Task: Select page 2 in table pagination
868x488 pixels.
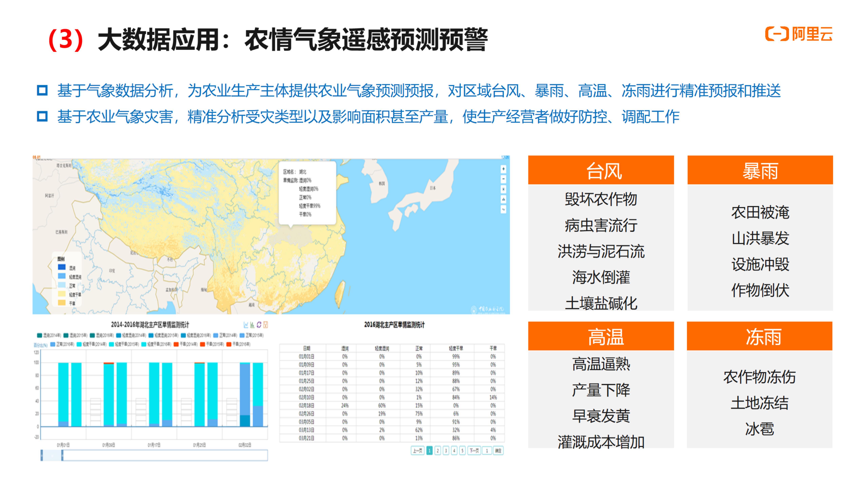Action: (438, 451)
